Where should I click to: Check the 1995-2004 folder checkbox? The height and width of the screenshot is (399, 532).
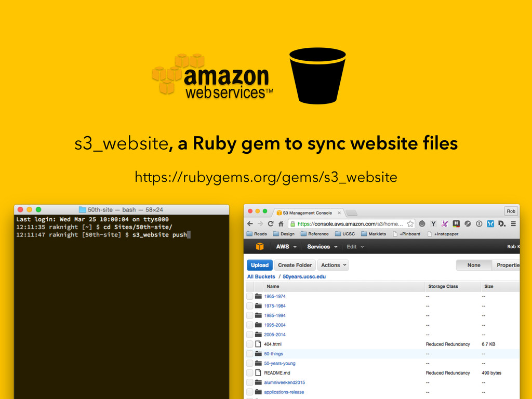pyautogui.click(x=250, y=325)
